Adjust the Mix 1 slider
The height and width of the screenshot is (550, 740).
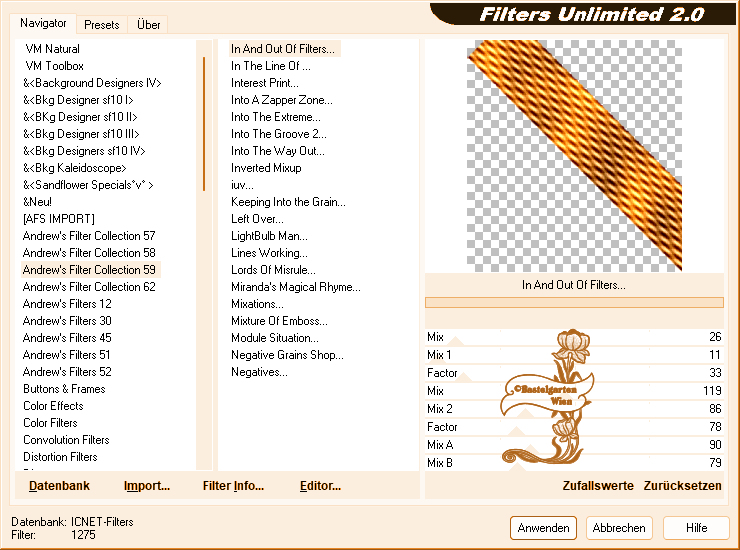(574, 355)
